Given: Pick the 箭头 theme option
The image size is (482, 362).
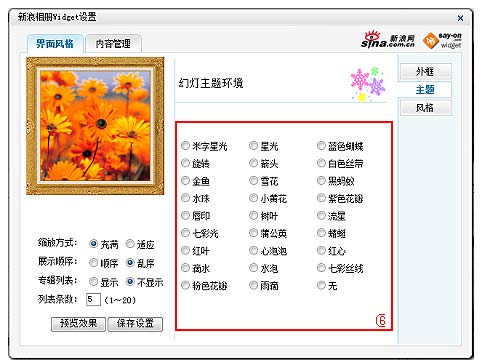Looking at the screenshot, I should [x=254, y=163].
